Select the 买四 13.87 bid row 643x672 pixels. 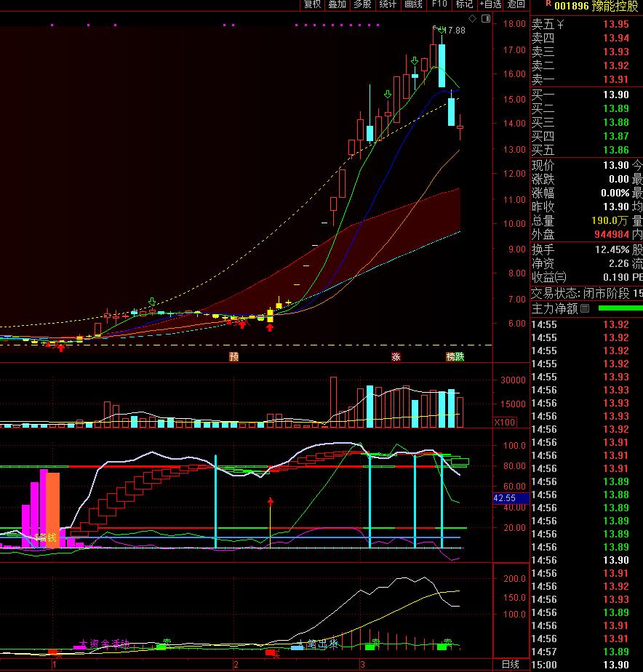coord(586,136)
